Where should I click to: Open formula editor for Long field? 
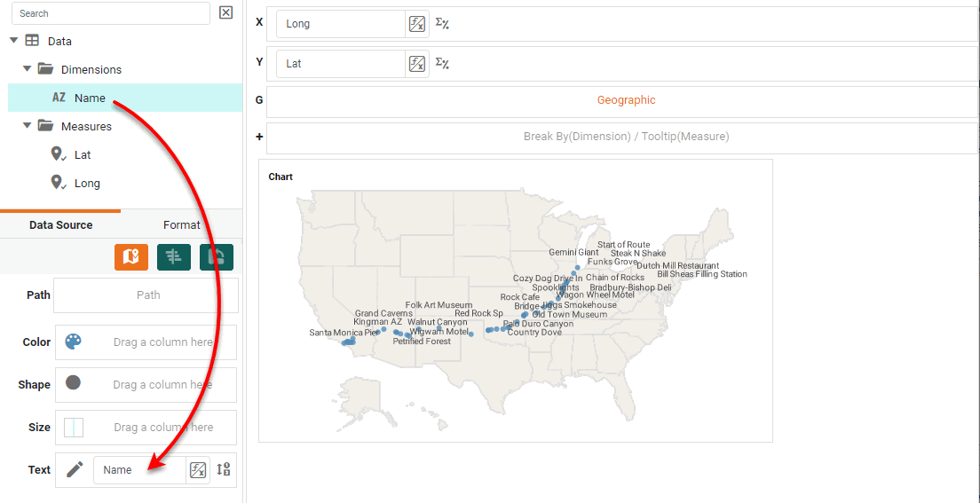(416, 24)
